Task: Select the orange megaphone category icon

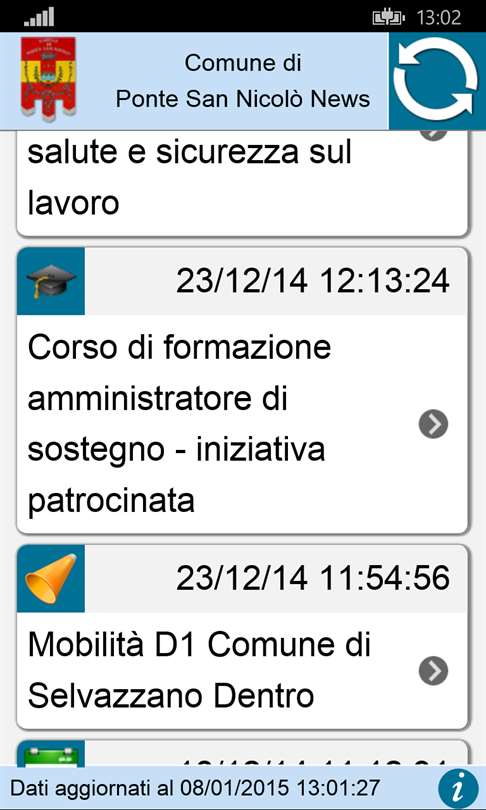Action: coord(51,579)
